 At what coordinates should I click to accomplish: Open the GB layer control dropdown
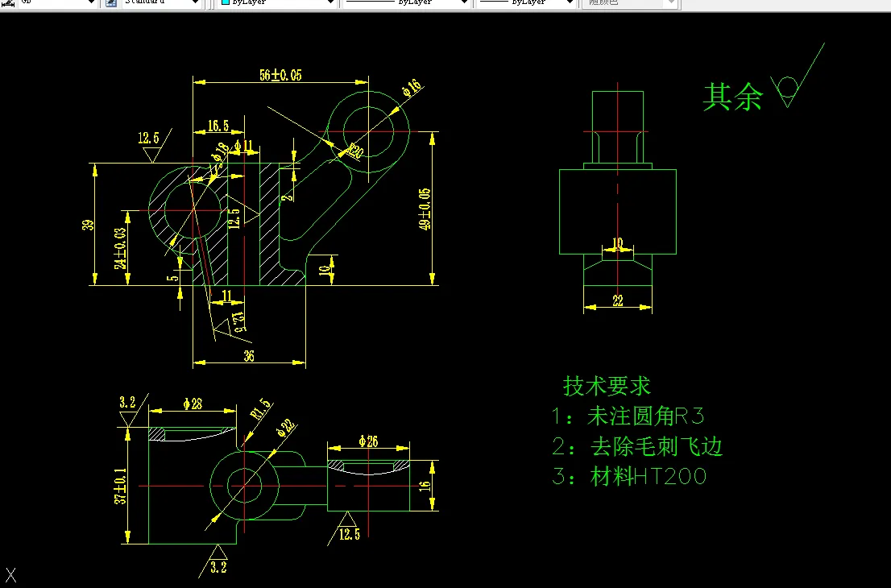click(x=90, y=3)
